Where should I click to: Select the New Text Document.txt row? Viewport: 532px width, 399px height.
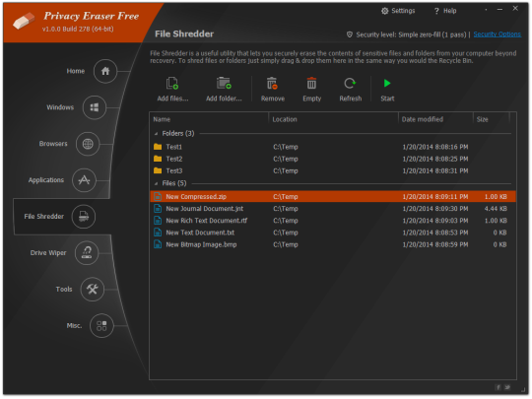pyautogui.click(x=333, y=233)
